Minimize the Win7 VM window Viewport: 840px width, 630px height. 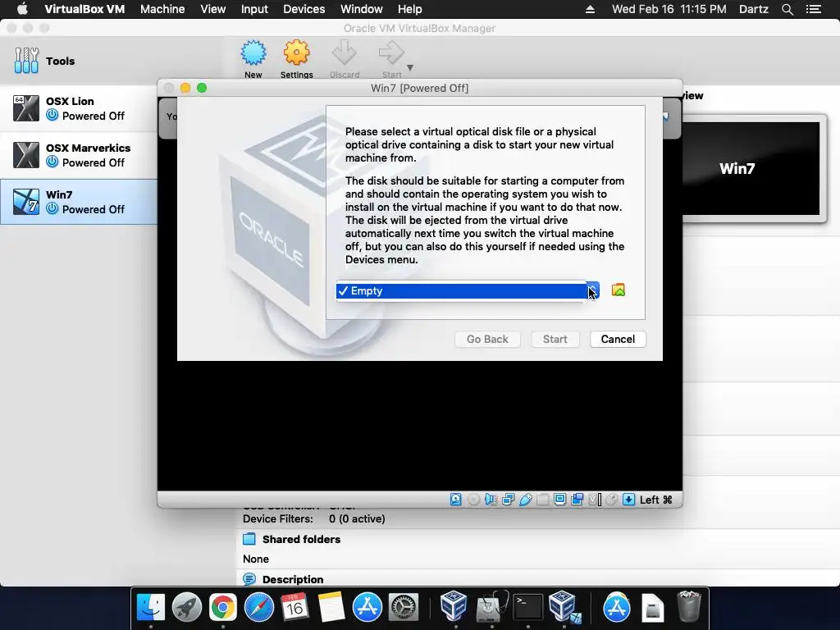click(185, 88)
